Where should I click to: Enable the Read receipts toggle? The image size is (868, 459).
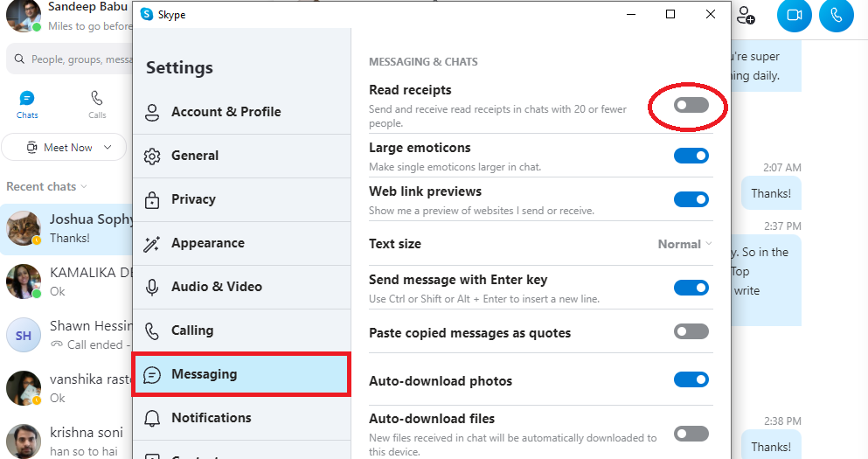pos(691,106)
